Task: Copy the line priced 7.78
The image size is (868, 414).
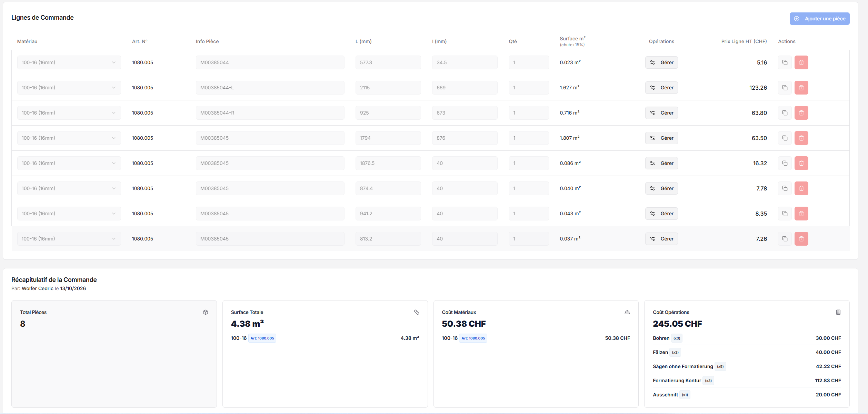Action: [785, 188]
